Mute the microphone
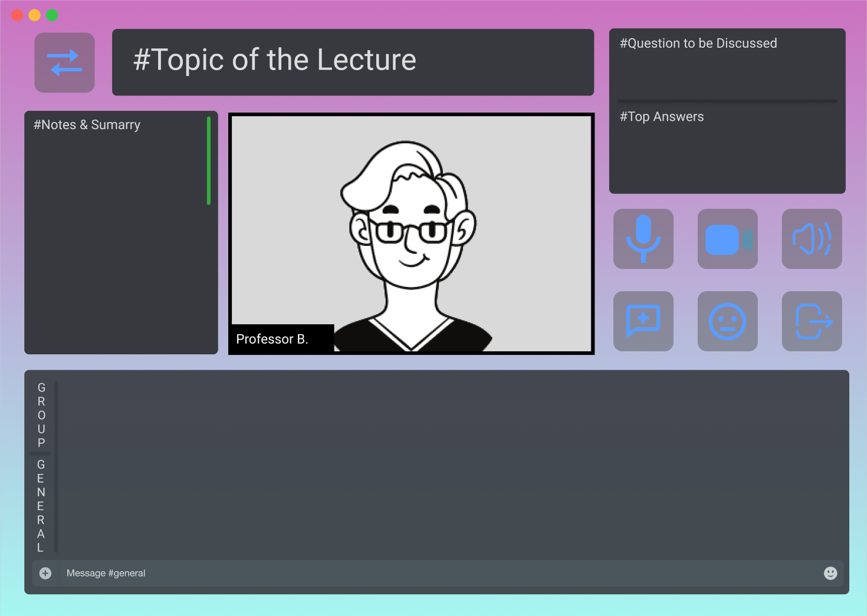 pyautogui.click(x=643, y=239)
